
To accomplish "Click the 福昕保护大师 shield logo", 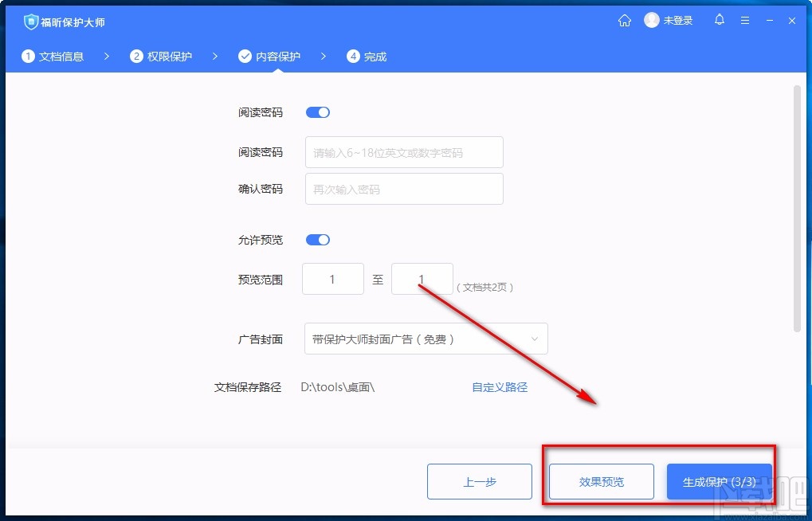I will (x=31, y=22).
